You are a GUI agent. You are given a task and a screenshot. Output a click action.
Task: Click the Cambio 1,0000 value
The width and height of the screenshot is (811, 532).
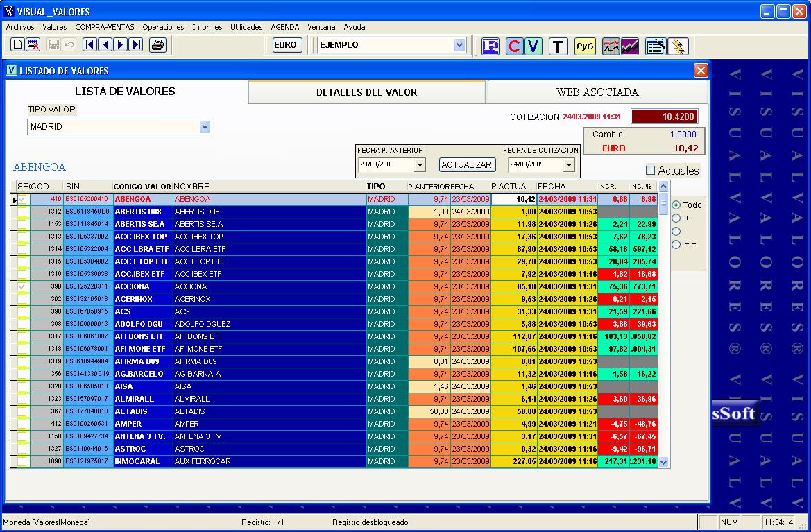pyautogui.click(x=683, y=135)
